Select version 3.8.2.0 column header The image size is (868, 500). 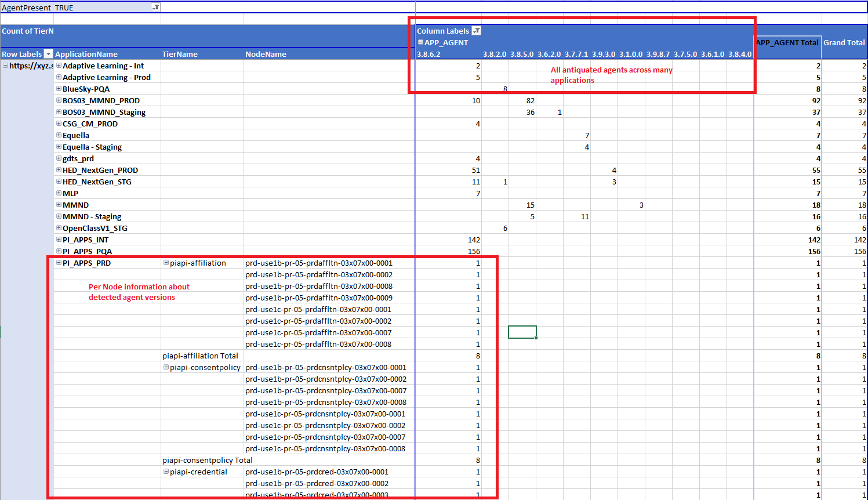tap(495, 54)
